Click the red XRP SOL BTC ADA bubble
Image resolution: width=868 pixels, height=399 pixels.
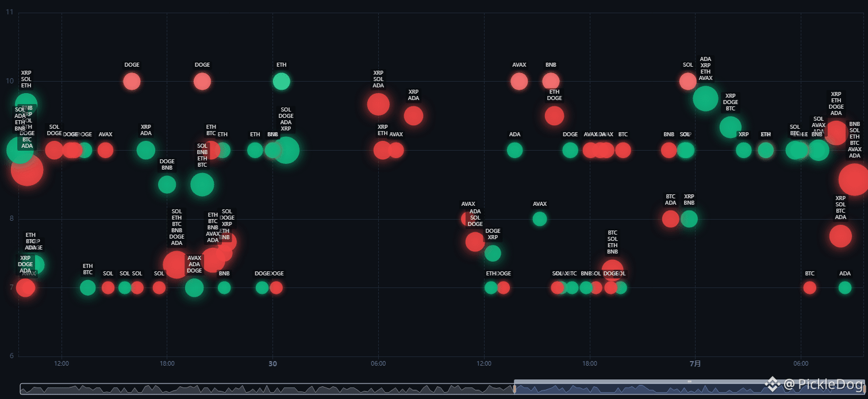(x=840, y=236)
